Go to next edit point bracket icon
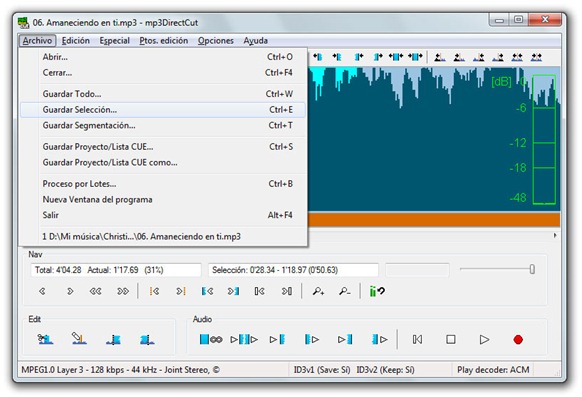Viewport: 582px width, 397px height. click(287, 291)
